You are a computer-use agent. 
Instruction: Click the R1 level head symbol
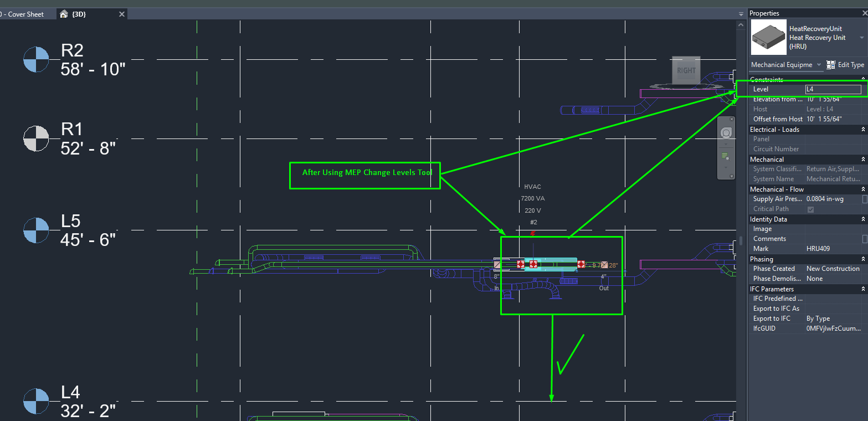[37, 138]
